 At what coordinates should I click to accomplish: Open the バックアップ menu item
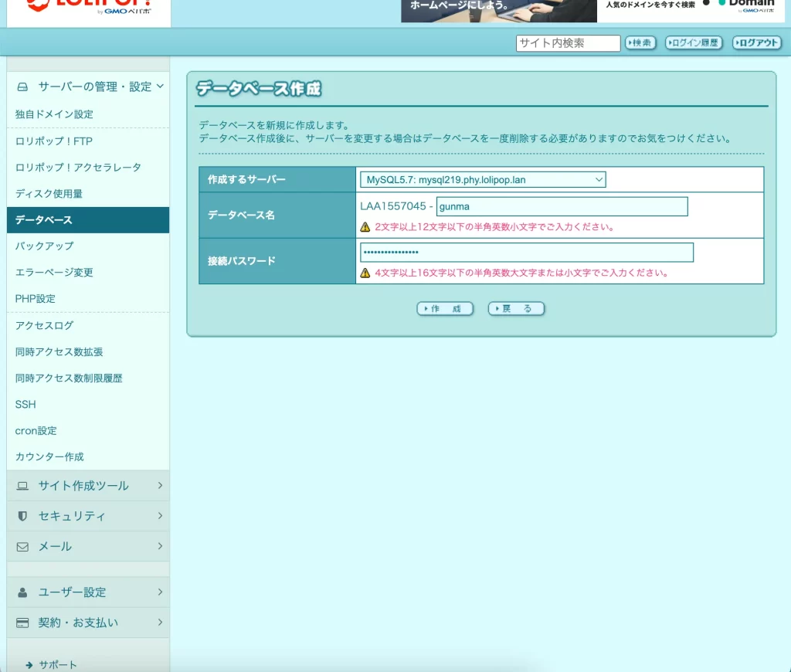(45, 246)
